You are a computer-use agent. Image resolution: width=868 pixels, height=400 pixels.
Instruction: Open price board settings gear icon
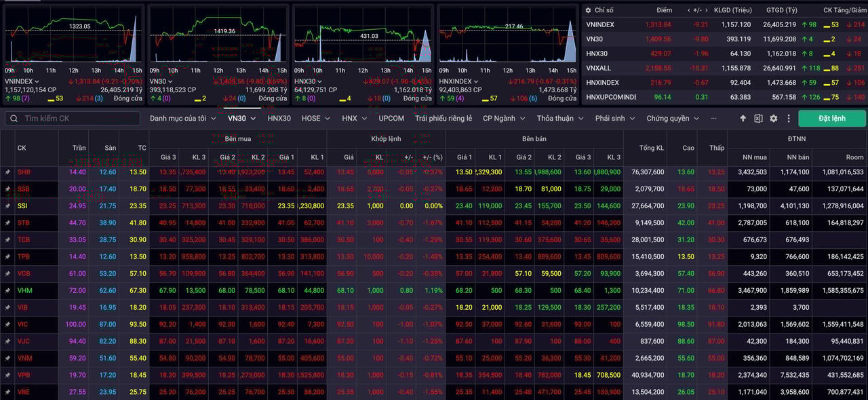click(774, 119)
